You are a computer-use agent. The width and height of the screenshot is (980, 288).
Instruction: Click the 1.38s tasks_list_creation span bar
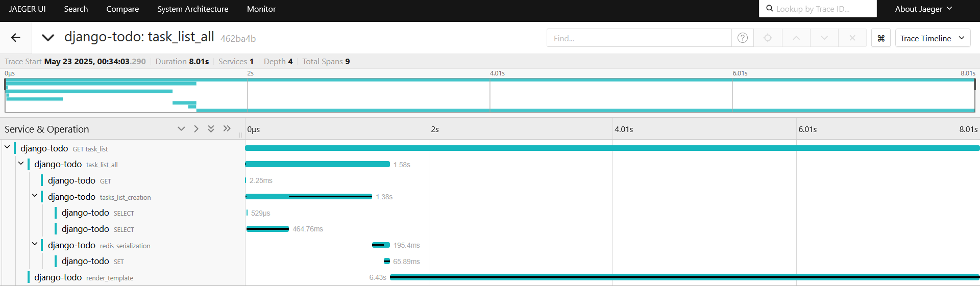[309, 196]
